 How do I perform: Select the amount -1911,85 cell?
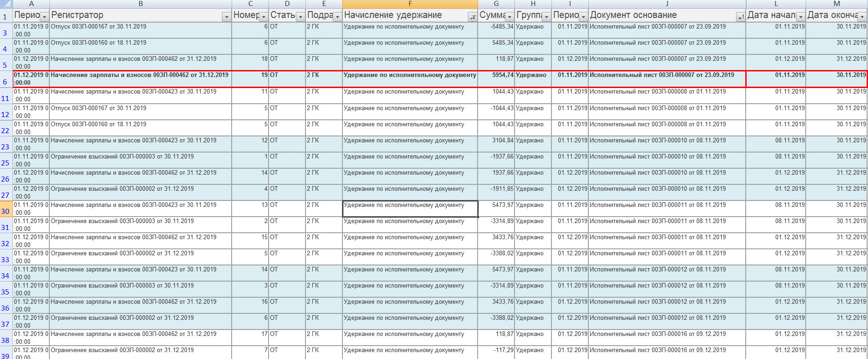pos(496,193)
